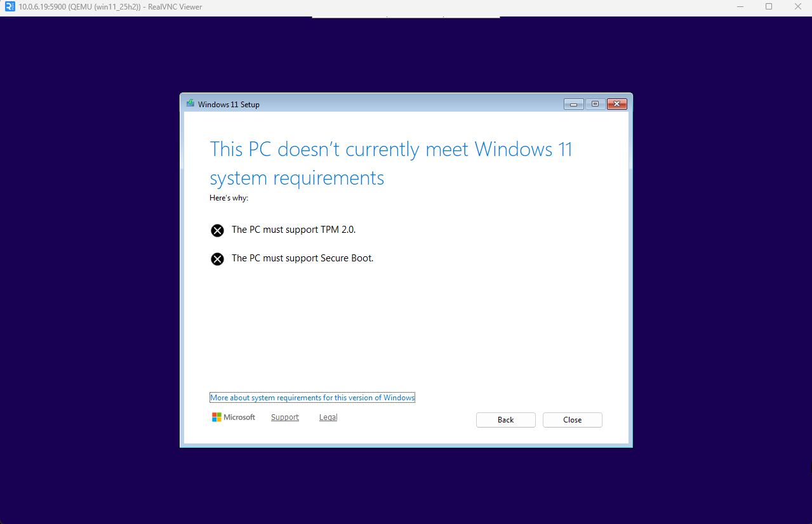Click the Windows 11 Setup title bar

pos(381,103)
